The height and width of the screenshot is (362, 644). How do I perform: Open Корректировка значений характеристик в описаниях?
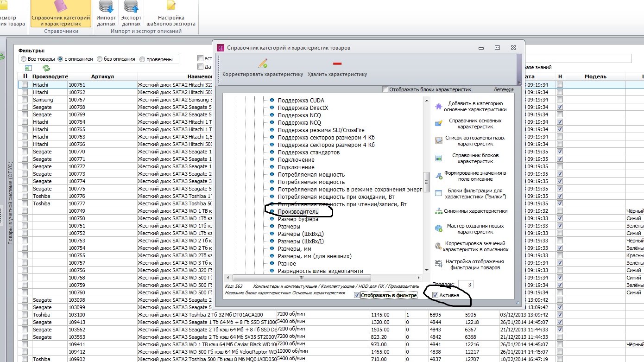pyautogui.click(x=470, y=246)
